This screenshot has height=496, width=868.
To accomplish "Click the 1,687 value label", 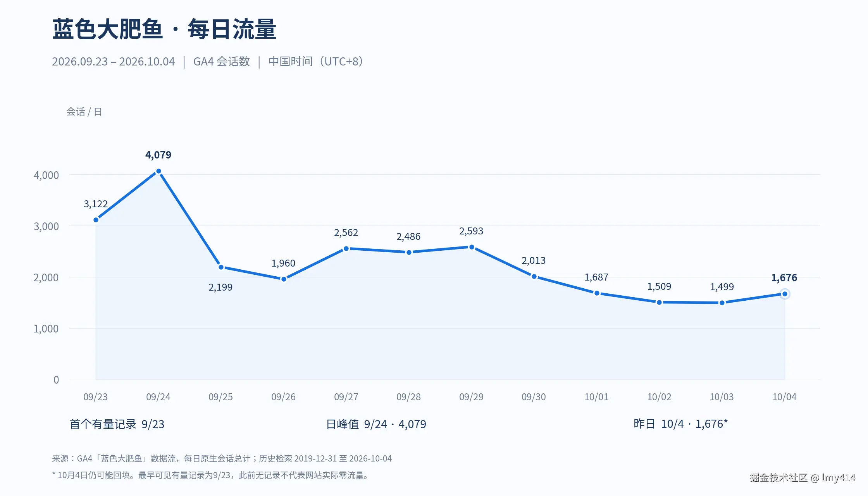I will [x=596, y=277].
